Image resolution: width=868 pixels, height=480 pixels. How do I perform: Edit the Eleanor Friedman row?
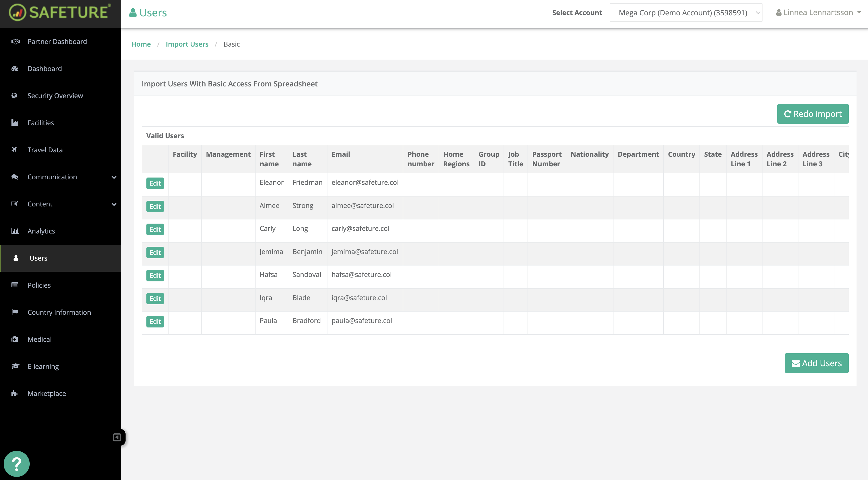point(155,183)
